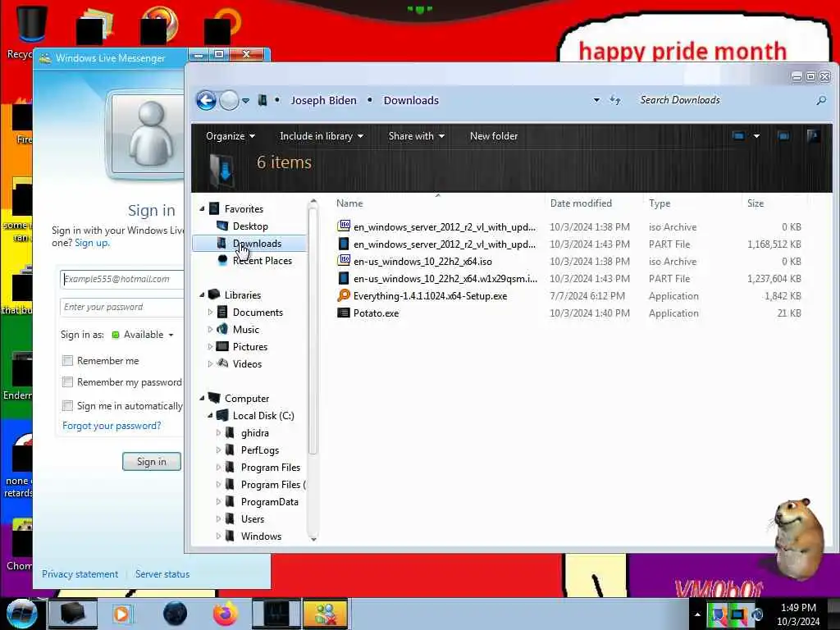This screenshot has width=840, height=630.
Task: Select Program Files folder in tree
Action: click(271, 467)
